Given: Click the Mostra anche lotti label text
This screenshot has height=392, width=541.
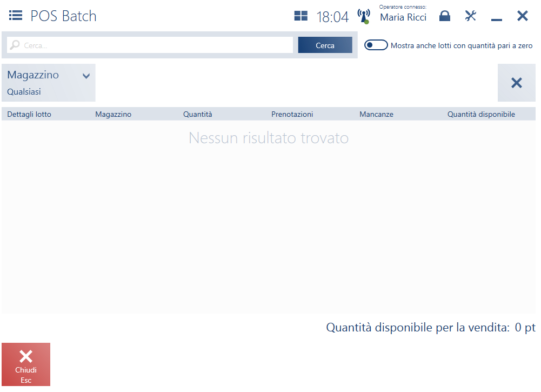Looking at the screenshot, I should pyautogui.click(x=462, y=45).
